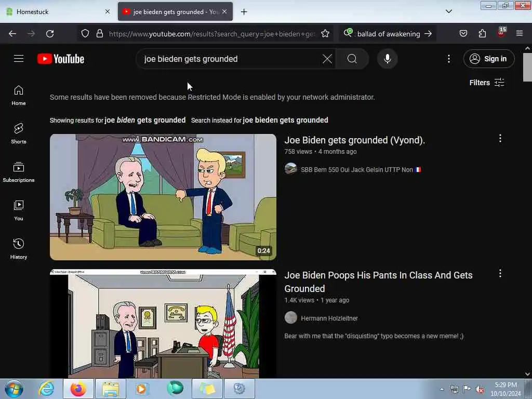Go back with the browser back arrow
Screen dimensions: 532x399
point(12,34)
